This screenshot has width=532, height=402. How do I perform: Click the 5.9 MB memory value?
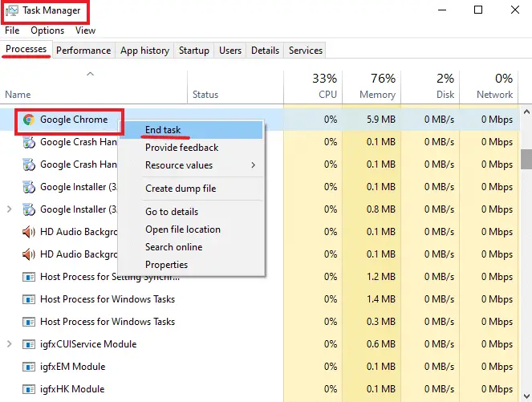(x=380, y=120)
